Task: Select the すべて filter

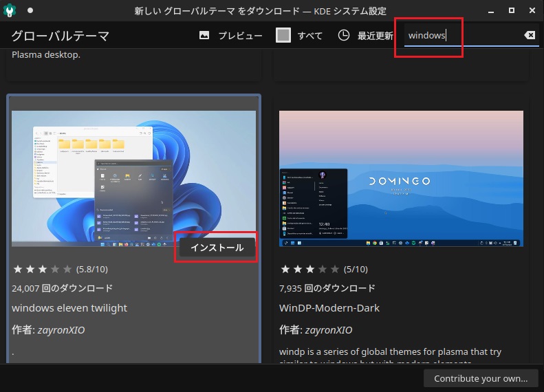Action: pos(309,35)
